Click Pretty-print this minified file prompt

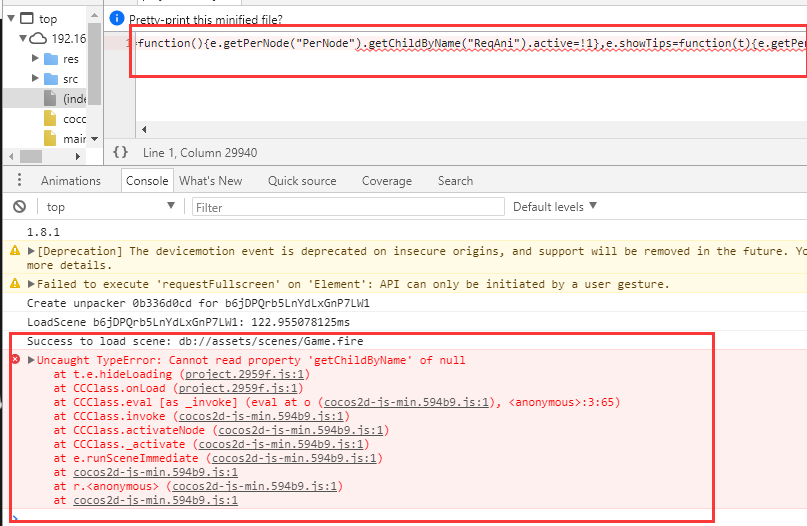click(205, 20)
